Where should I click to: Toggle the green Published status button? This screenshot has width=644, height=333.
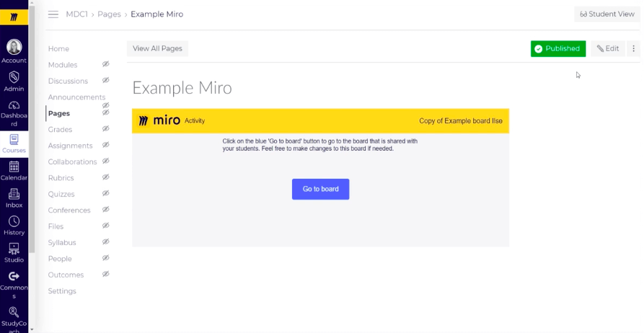tap(558, 48)
